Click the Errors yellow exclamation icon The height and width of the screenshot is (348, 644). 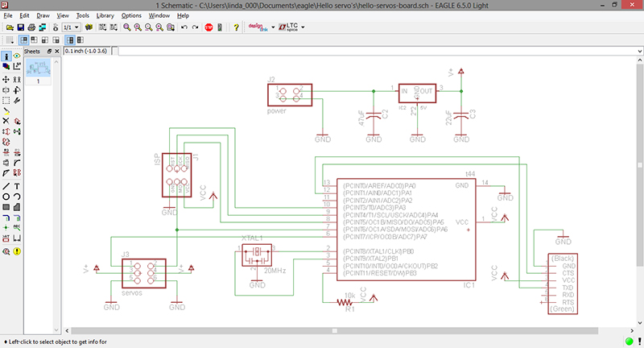(17, 251)
